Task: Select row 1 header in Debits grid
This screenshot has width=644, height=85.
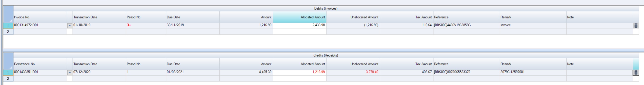Action: point(8,26)
